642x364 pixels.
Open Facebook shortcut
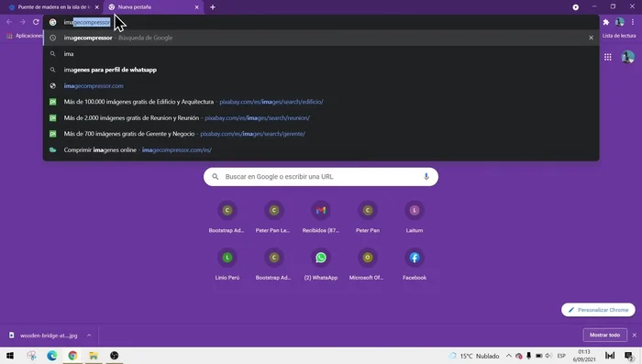point(414,264)
